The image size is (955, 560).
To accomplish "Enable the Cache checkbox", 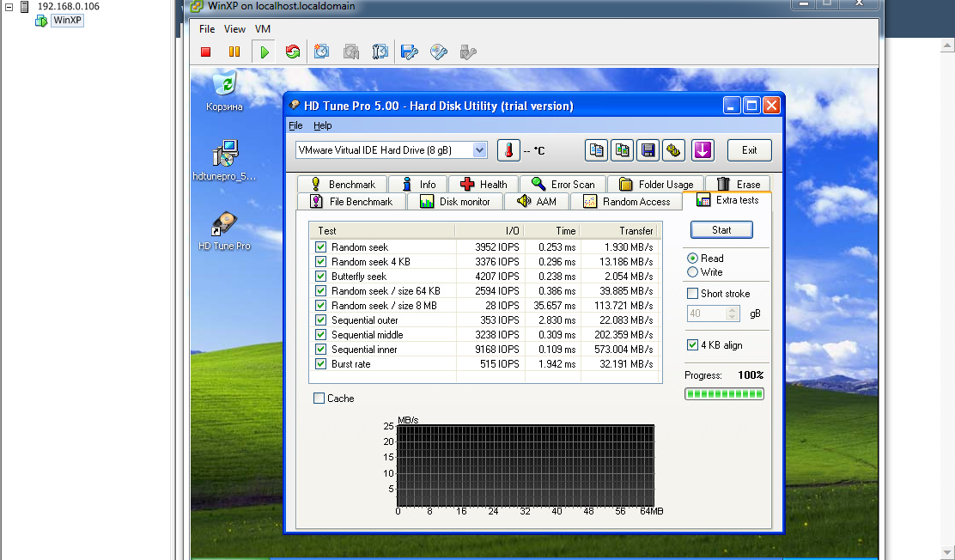I will (x=319, y=399).
